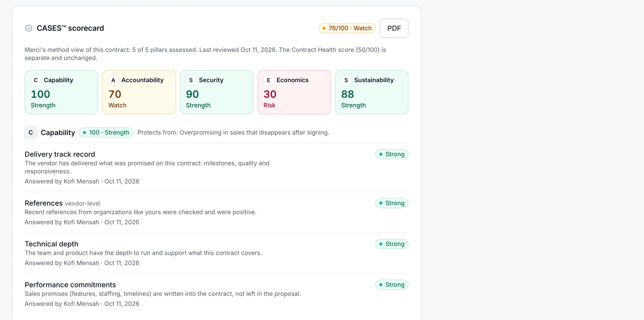Click the score value 70 in Accountability card
Viewport: 644px width, 320px height.
coord(115,94)
